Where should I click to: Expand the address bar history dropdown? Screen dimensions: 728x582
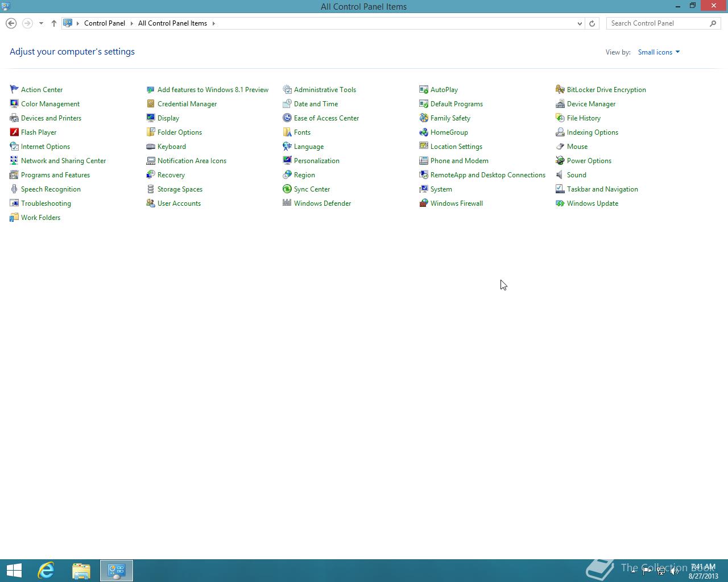click(580, 23)
